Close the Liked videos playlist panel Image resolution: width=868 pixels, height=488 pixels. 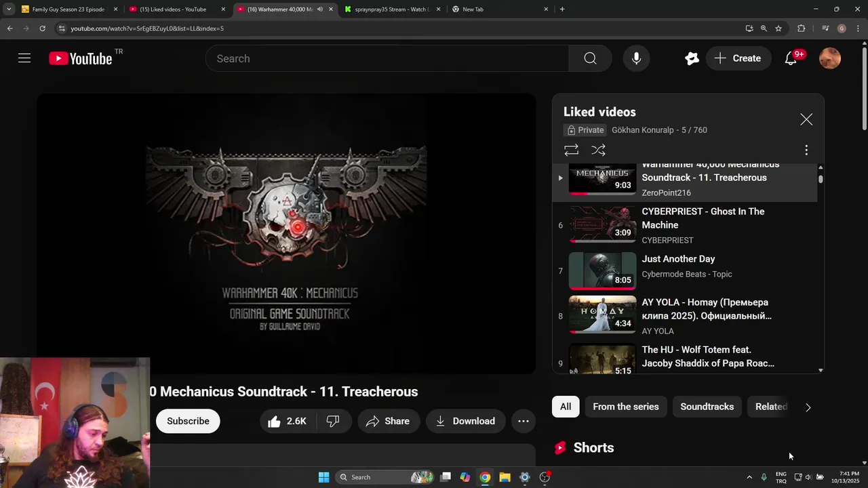pyautogui.click(x=806, y=119)
